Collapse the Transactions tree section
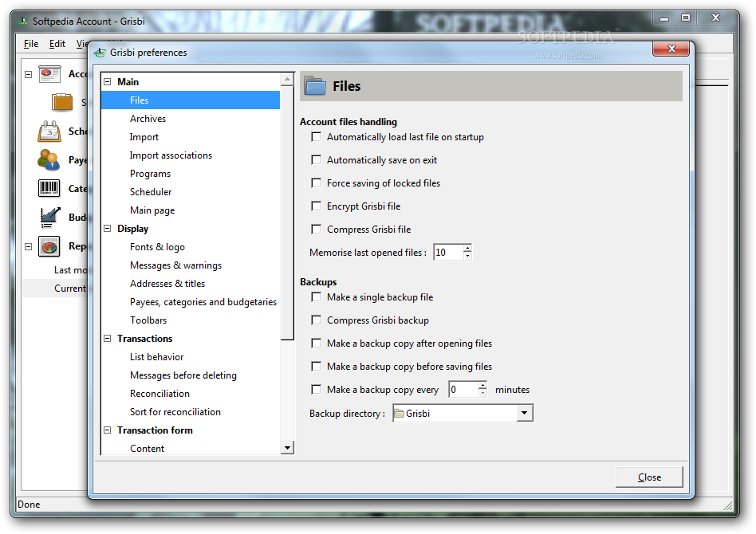 [108, 338]
